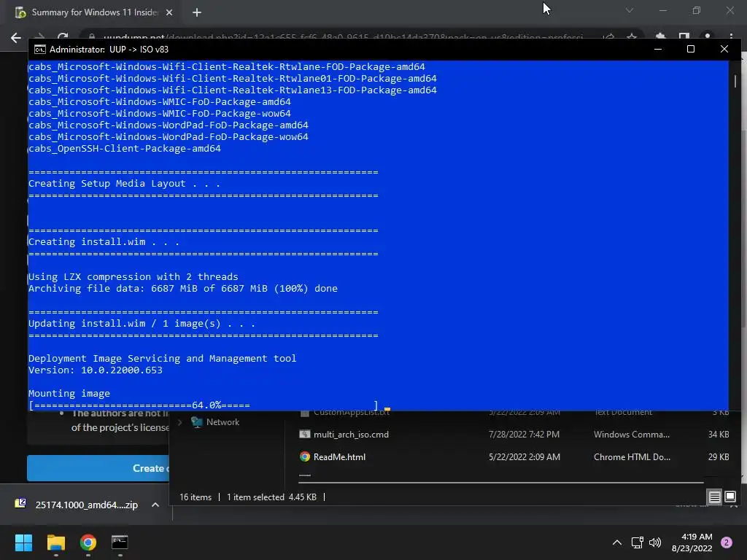Open File Explorer from the taskbar
The image size is (747, 560).
(55, 542)
